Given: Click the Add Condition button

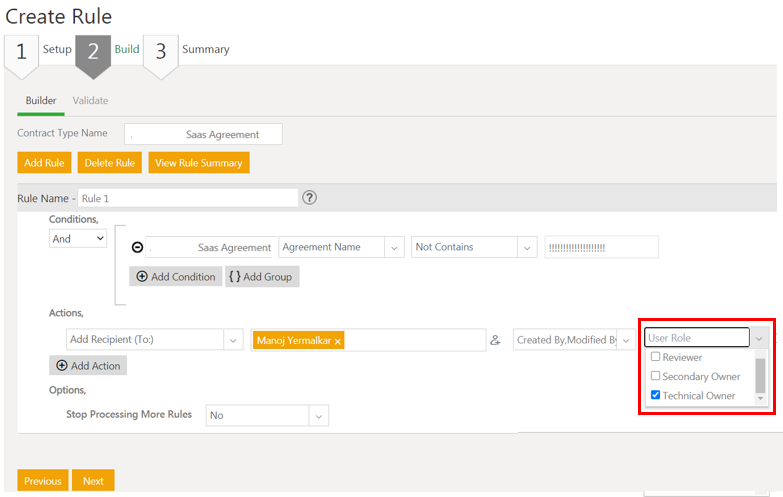Looking at the screenshot, I should pos(175,277).
